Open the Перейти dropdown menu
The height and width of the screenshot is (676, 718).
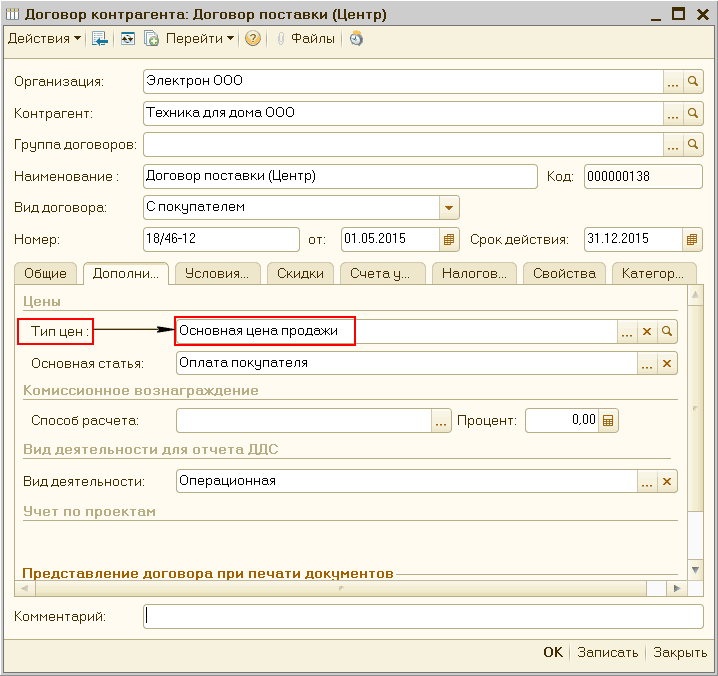200,38
